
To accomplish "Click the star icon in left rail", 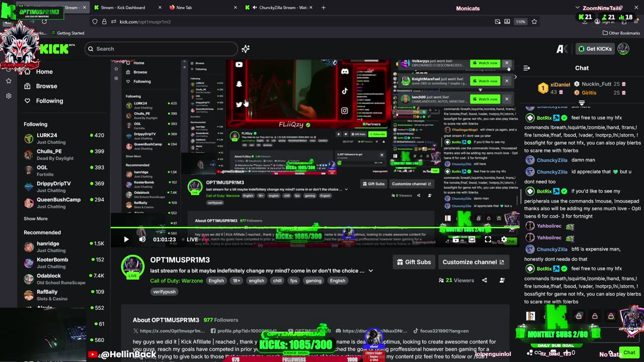I will tap(9, 81).
